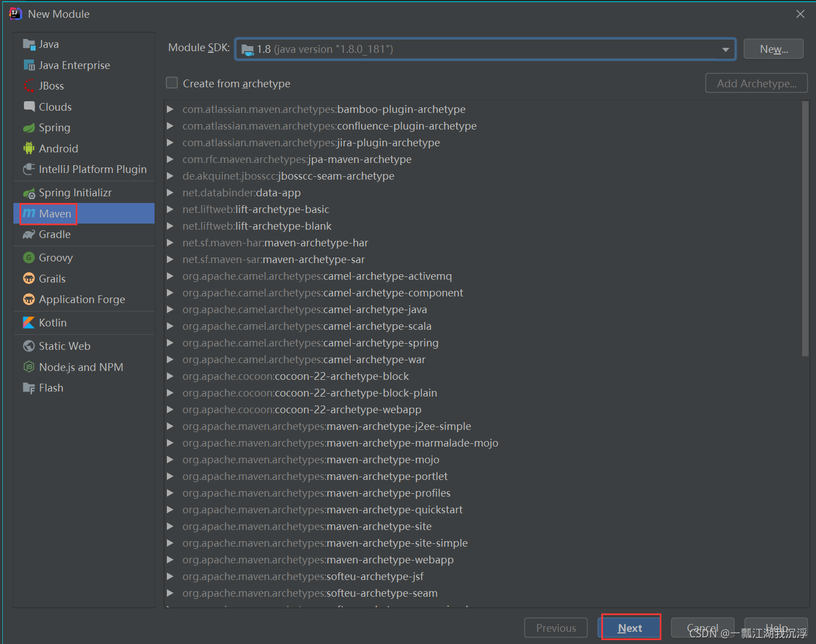Select Static Web module type

point(84,346)
